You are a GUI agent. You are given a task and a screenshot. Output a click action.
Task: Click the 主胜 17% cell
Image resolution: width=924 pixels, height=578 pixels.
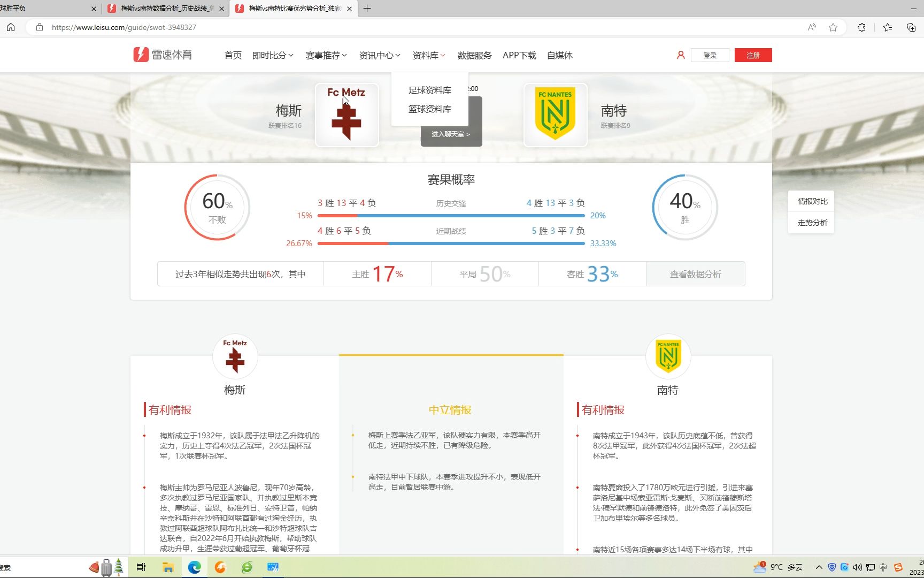[x=378, y=274]
